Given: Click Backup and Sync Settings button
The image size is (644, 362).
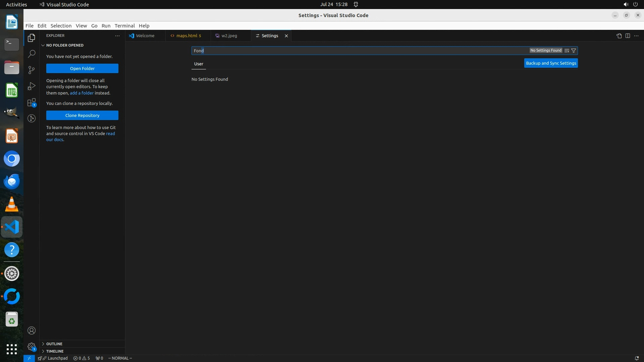Looking at the screenshot, I should coord(551,63).
